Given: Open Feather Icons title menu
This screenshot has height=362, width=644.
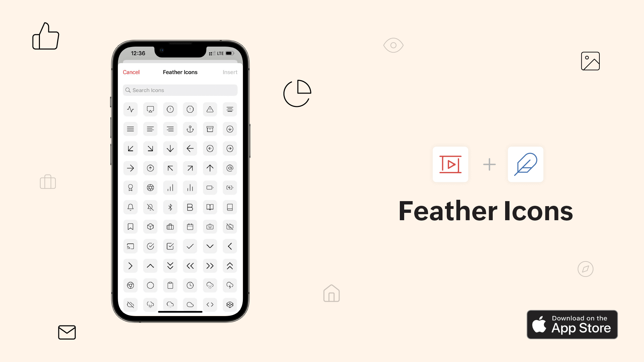Looking at the screenshot, I should (180, 72).
